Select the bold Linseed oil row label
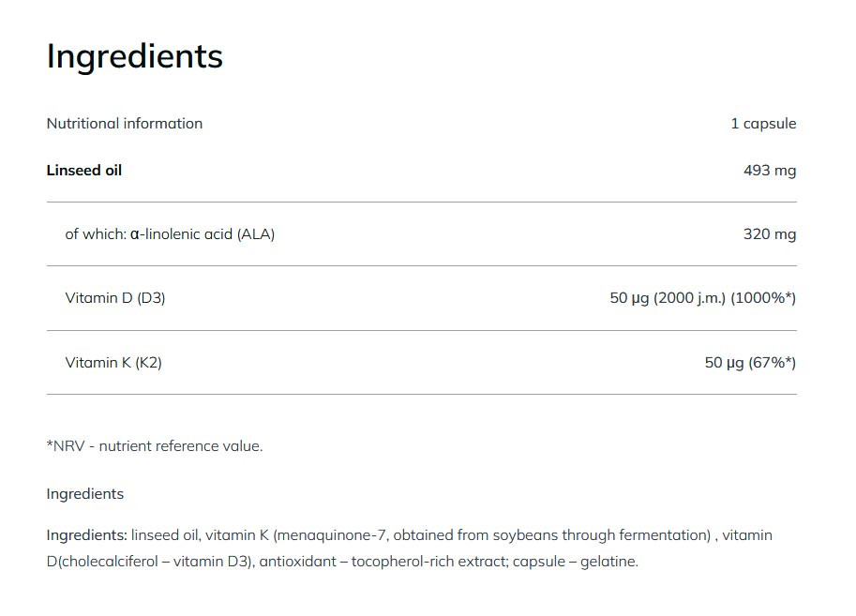 pyautogui.click(x=84, y=171)
